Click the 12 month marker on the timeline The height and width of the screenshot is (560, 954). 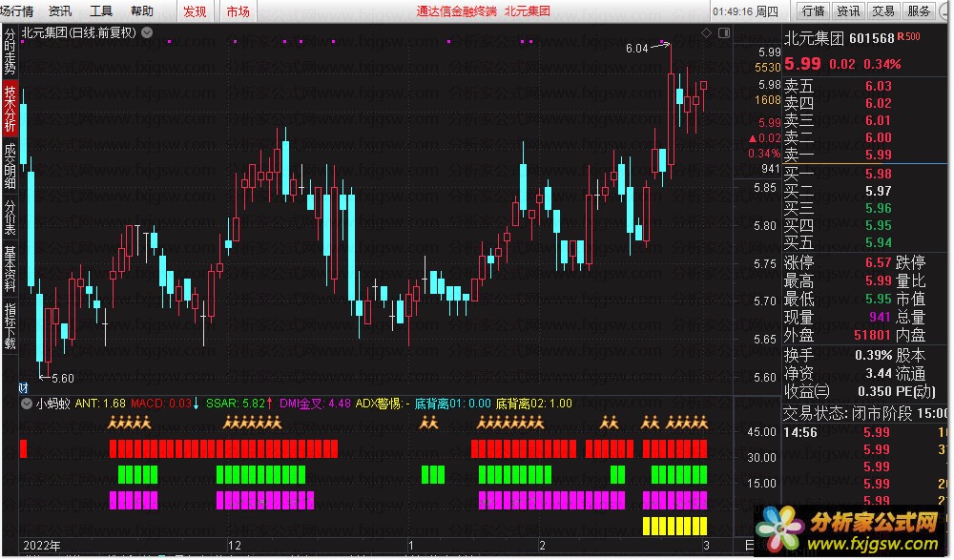[x=235, y=546]
